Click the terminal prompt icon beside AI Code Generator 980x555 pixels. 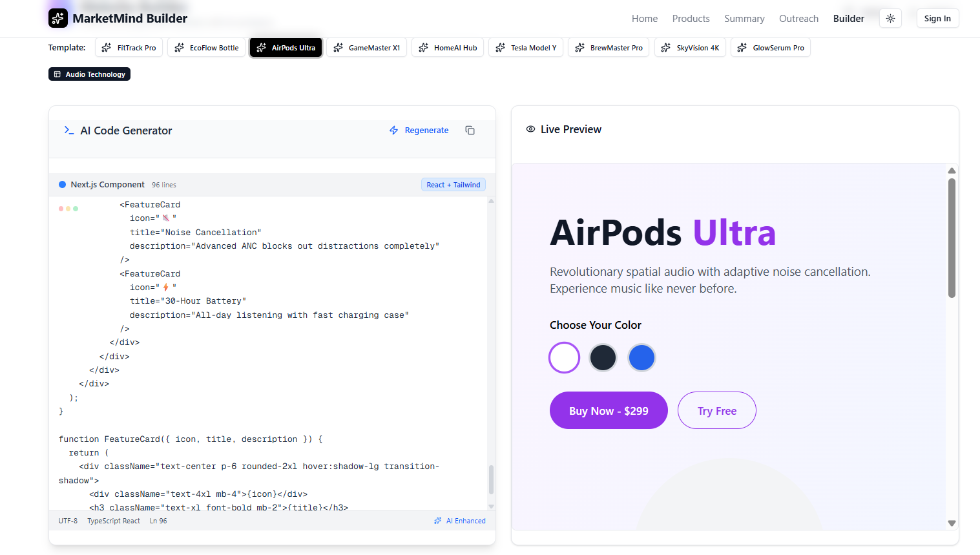(69, 131)
